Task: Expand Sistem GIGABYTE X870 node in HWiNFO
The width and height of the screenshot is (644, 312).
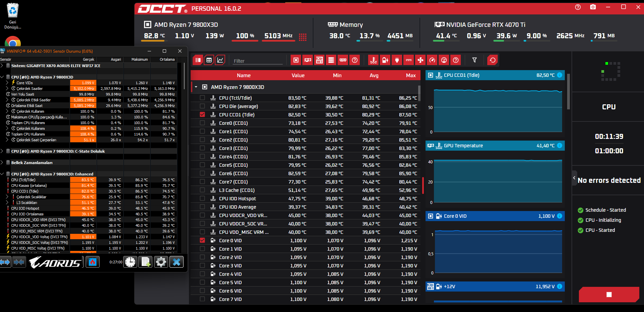Action: tap(2, 66)
